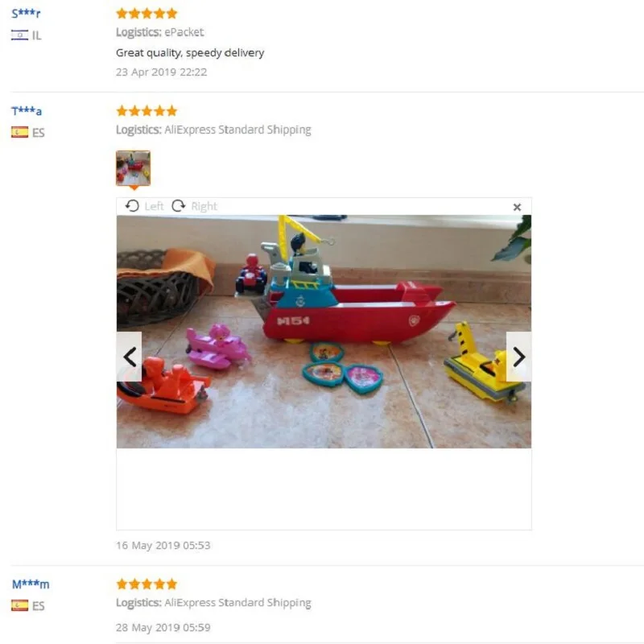Click T***a's five-star rating
This screenshot has width=644, height=644.
[x=147, y=111]
